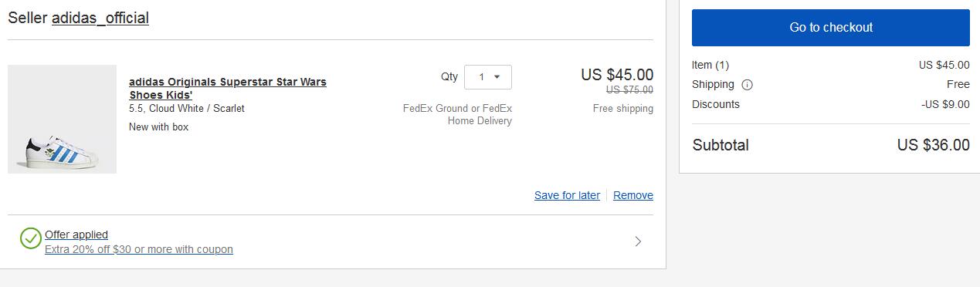The width and height of the screenshot is (980, 287).
Task: Click the Subtotal US $36.00 amount
Action: click(x=934, y=145)
